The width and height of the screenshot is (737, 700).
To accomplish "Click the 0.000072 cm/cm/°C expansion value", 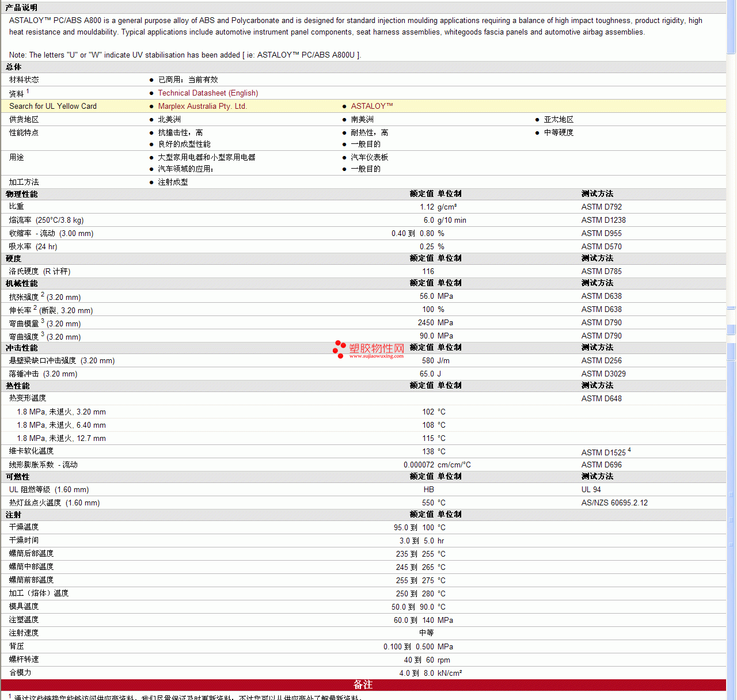I will (x=437, y=465).
